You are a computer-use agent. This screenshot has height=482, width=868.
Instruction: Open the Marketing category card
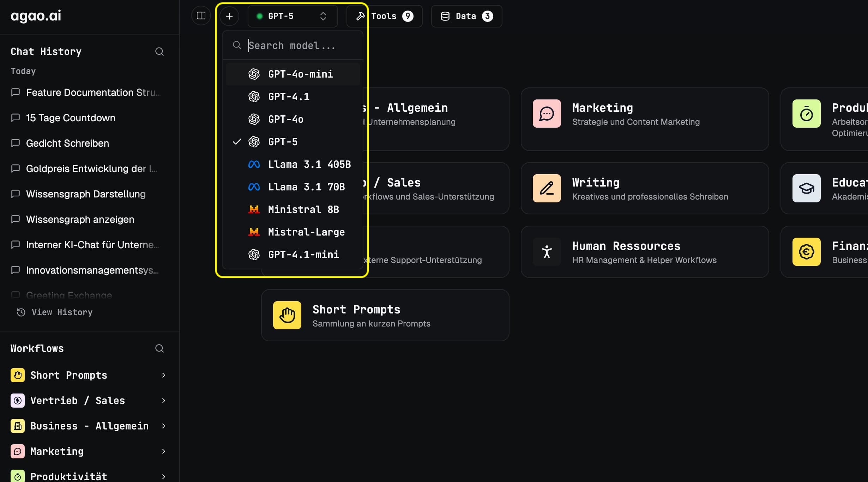coord(645,119)
